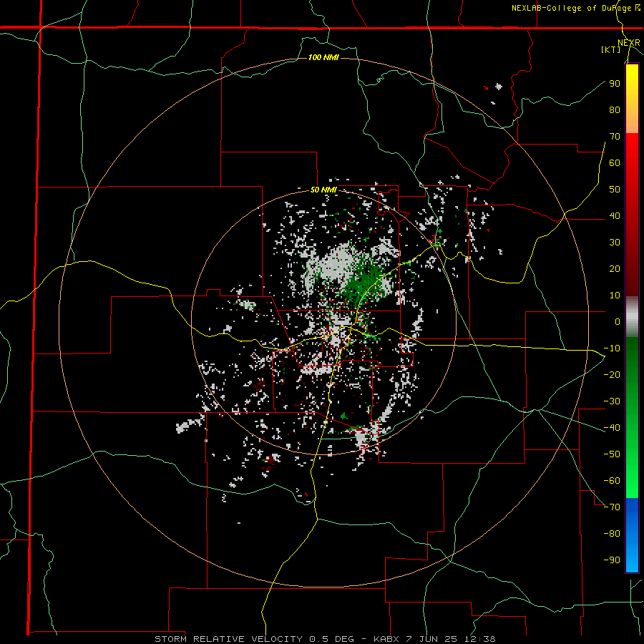
Task: Click the 50 value on the velocity scale
Action: pyautogui.click(x=615, y=190)
